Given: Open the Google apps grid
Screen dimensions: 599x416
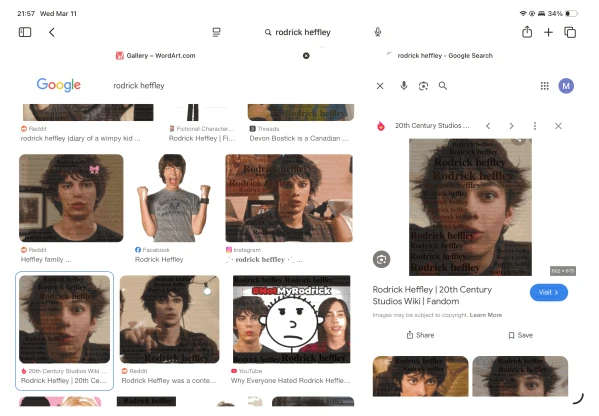Looking at the screenshot, I should pos(544,86).
